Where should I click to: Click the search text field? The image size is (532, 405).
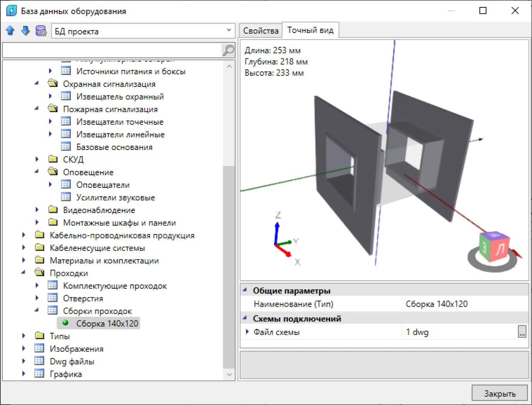click(x=111, y=50)
